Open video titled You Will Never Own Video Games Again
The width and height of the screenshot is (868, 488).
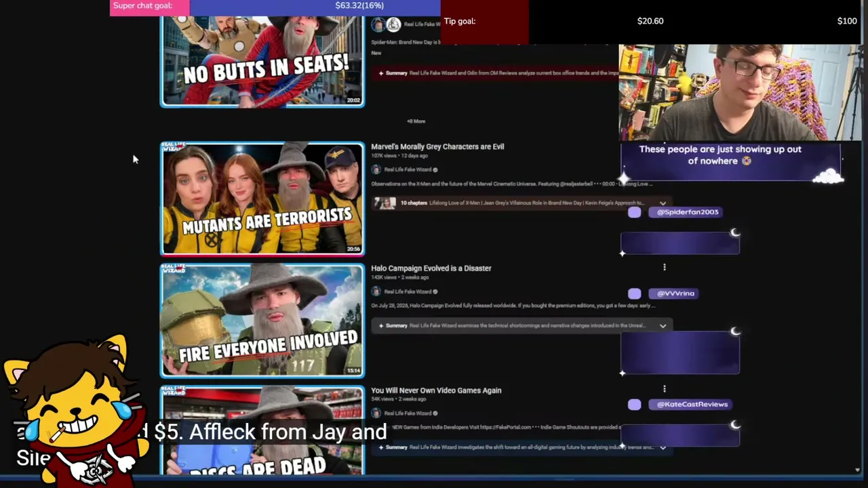(436, 390)
